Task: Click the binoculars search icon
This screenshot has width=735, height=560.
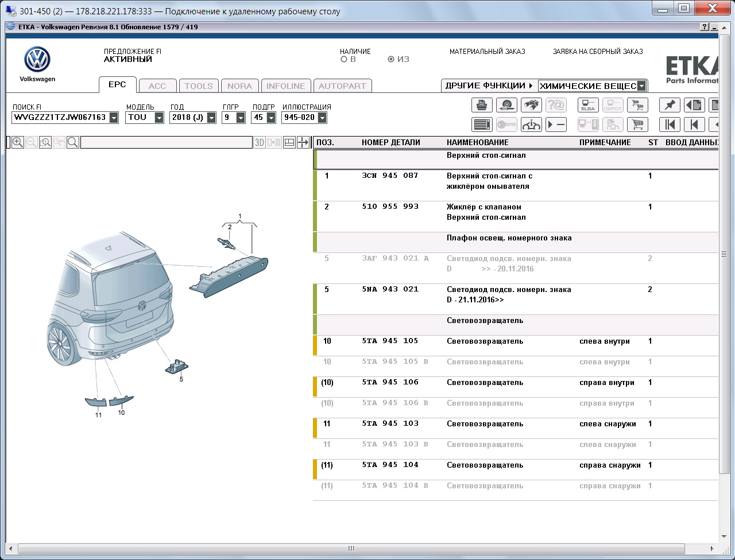Action: click(x=531, y=105)
